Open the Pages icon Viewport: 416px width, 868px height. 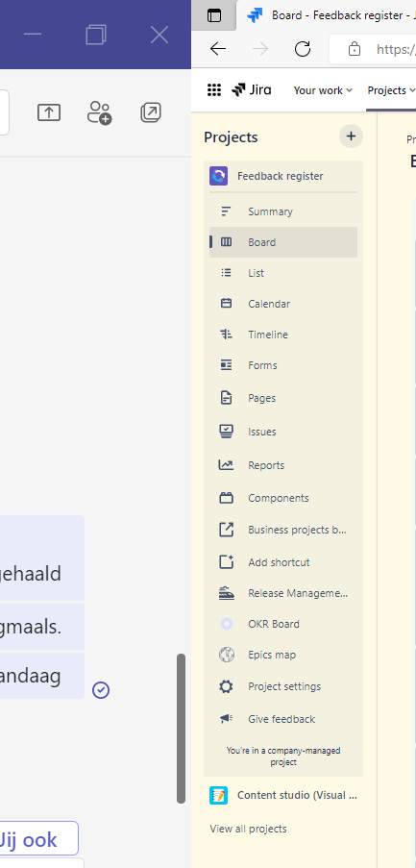[x=227, y=397]
